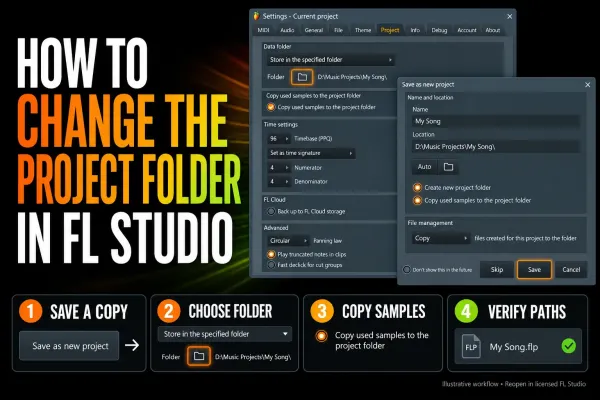The image size is (600, 400).
Task: Click the Name field containing My Song
Action: click(x=496, y=121)
